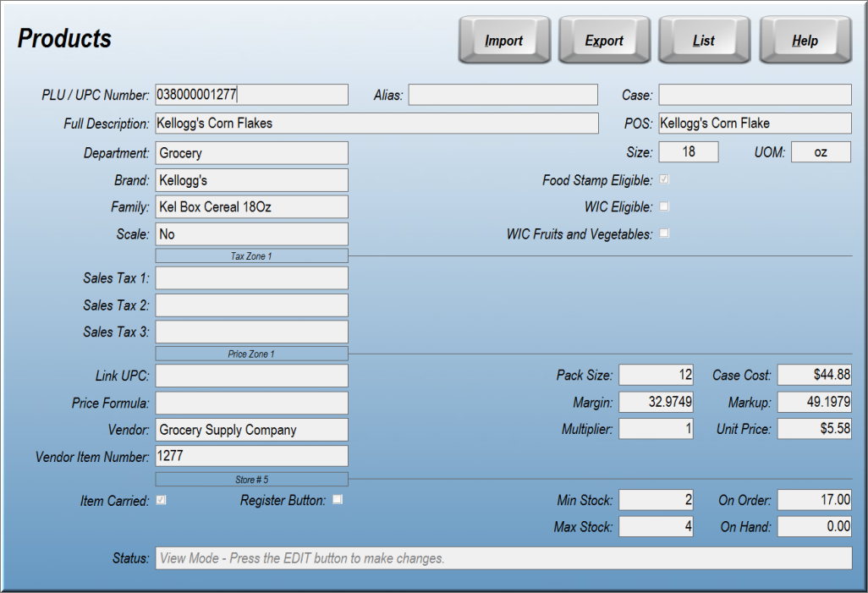This screenshot has height=593, width=868.
Task: Select the Max Stock field
Action: pos(656,526)
